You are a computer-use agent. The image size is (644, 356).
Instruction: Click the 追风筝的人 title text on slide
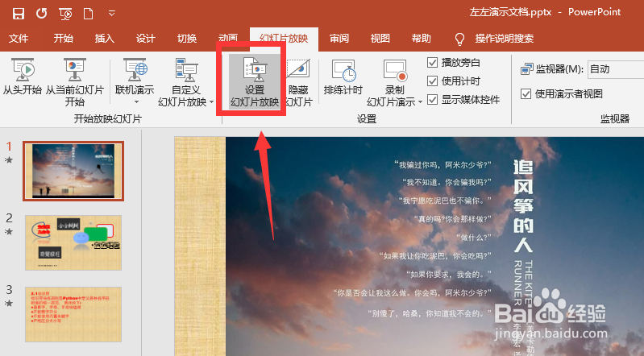[523, 205]
